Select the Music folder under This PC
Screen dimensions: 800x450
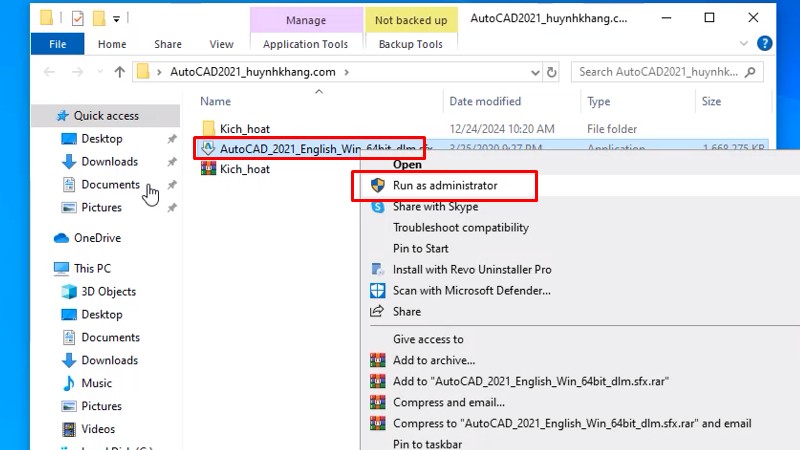pyautogui.click(x=96, y=383)
